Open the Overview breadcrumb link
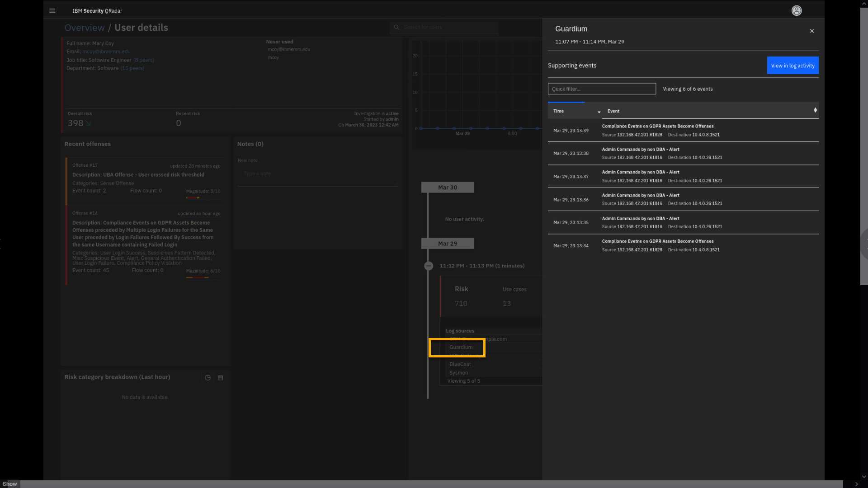 click(x=85, y=28)
